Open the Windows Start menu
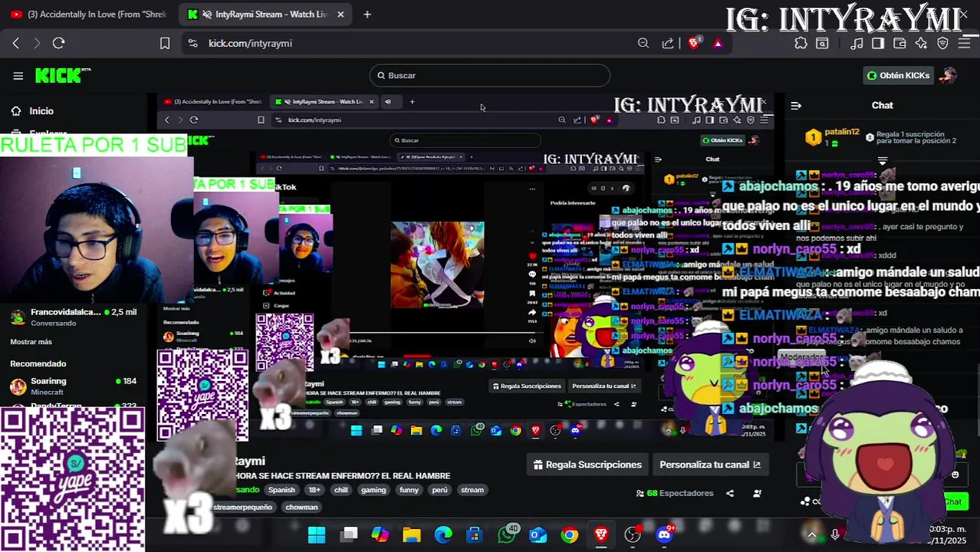 pos(317,534)
